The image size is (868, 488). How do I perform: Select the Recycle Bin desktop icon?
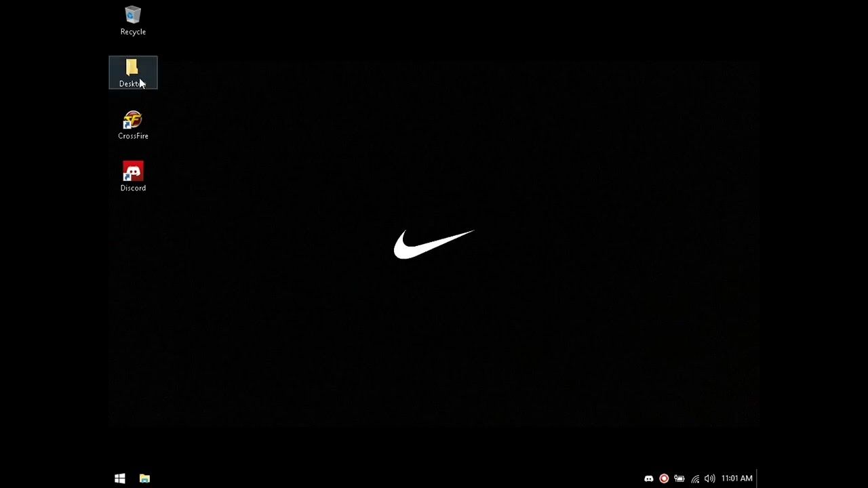(x=133, y=20)
